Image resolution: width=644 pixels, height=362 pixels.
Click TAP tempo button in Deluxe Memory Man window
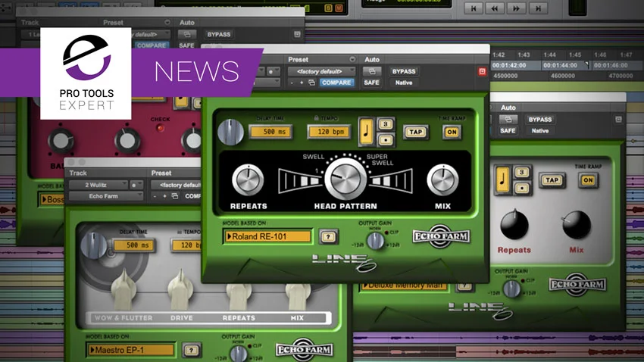click(x=552, y=180)
